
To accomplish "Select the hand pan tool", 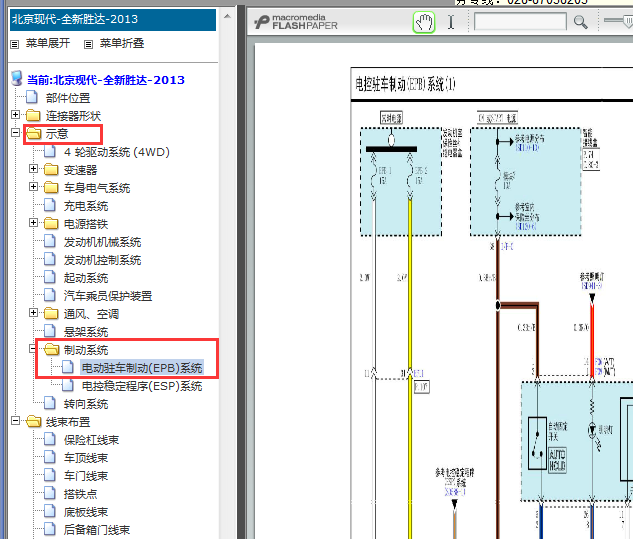I will pos(423,22).
